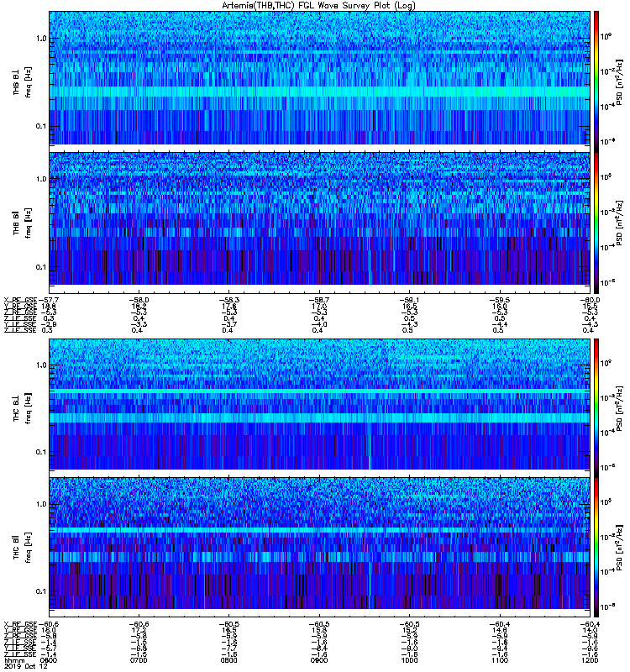Click the '0.1' frequency tick of THB B-perpendicular panel
Viewport: 630px width, 672px height.
coord(41,127)
